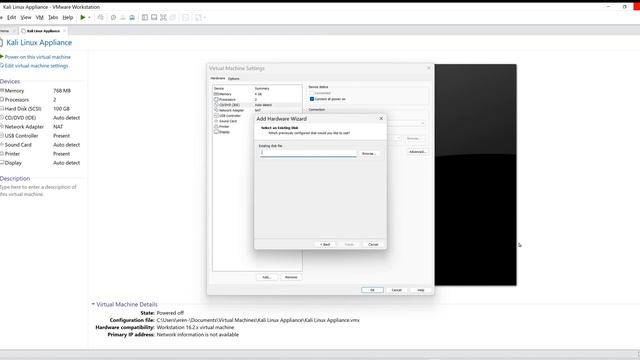This screenshot has width=640, height=360.
Task: Close the Add Hardware Wizard dialog
Action: click(381, 118)
